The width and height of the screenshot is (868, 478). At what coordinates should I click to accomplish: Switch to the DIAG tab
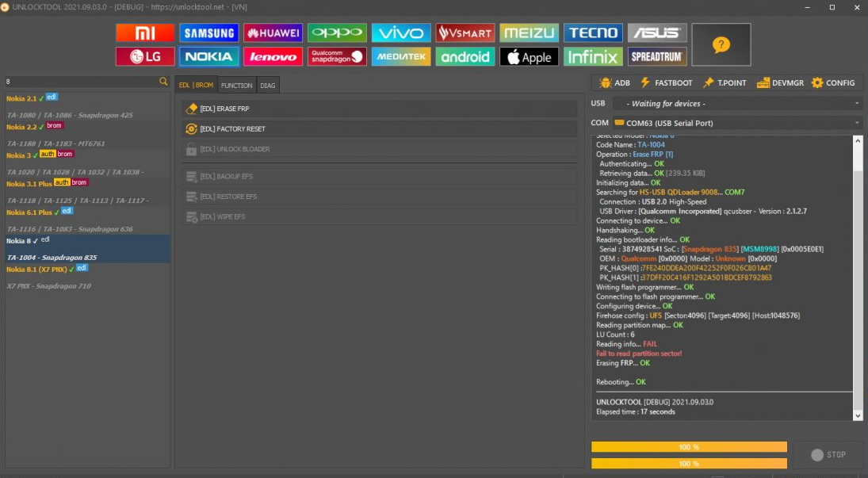[268, 86]
